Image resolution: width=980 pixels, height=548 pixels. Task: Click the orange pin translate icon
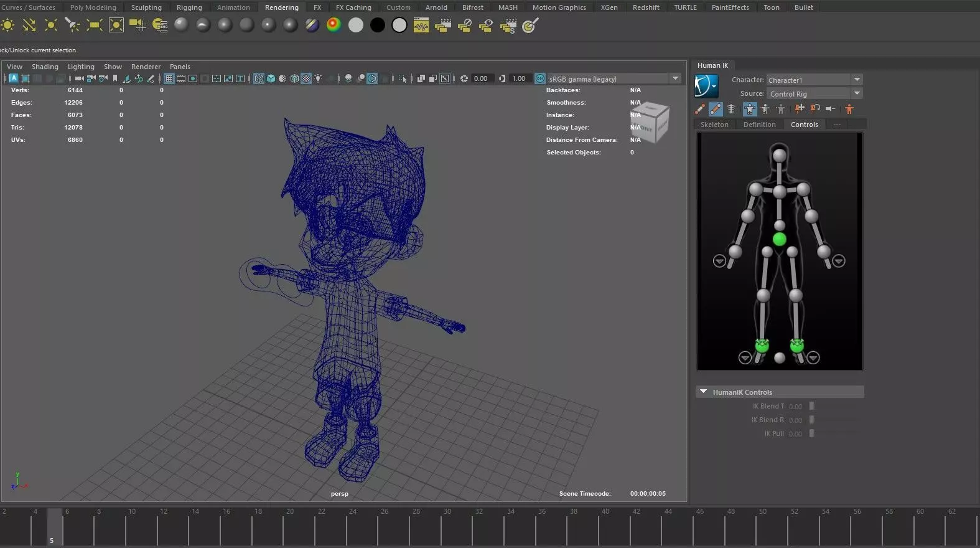coord(800,109)
